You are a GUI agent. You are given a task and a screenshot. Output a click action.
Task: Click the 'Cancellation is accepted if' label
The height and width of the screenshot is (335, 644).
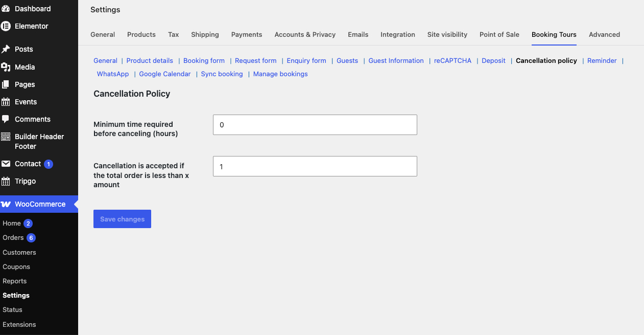[x=141, y=175]
